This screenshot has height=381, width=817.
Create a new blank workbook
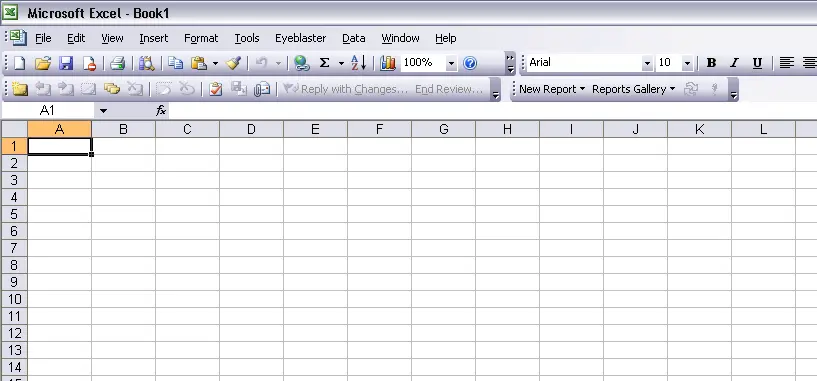(19, 63)
